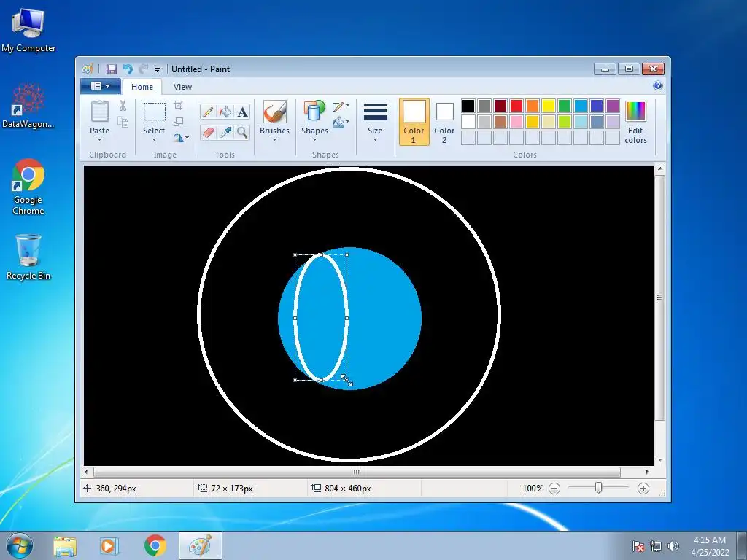Screen dimensions: 747x560
Task: Click the Resize icon in Image group
Action: point(178,122)
